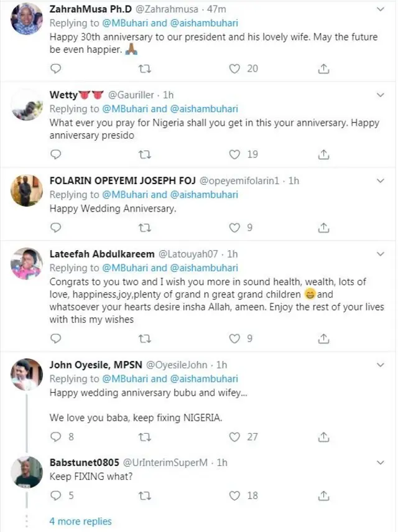Reply to Wetty's prayer tweet

pos(55,154)
